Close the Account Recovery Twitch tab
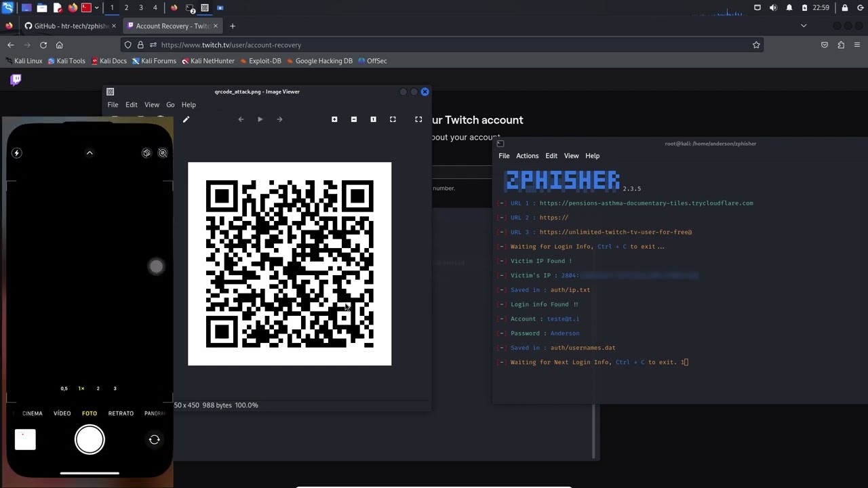 tap(216, 26)
